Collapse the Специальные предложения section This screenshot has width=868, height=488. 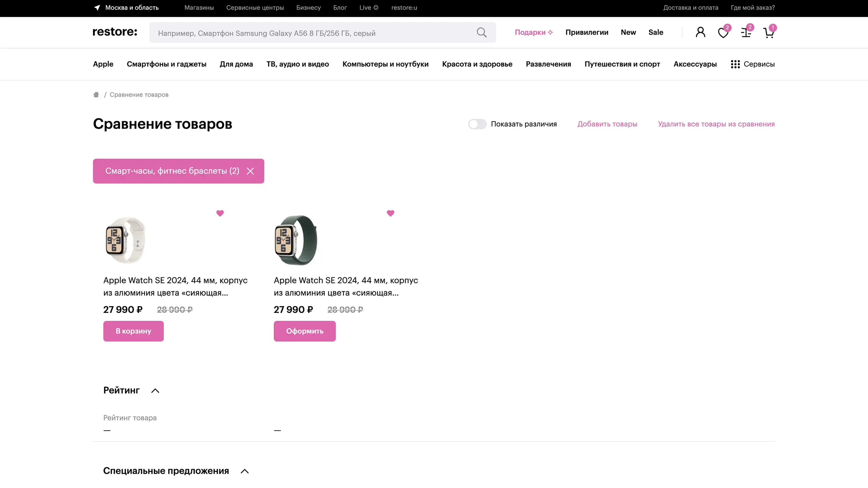pyautogui.click(x=245, y=471)
